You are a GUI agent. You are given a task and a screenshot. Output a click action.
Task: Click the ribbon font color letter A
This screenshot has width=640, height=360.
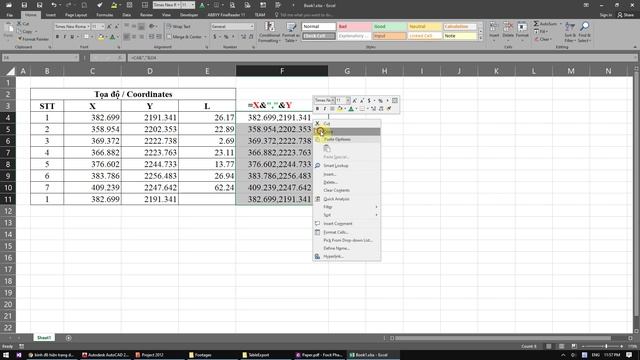pos(112,37)
